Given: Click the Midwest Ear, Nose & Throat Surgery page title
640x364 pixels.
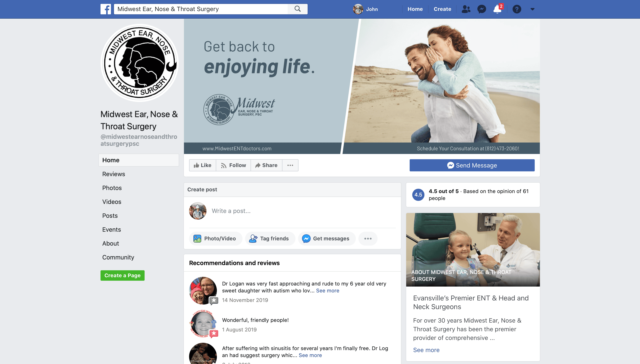Looking at the screenshot, I should pos(139,120).
